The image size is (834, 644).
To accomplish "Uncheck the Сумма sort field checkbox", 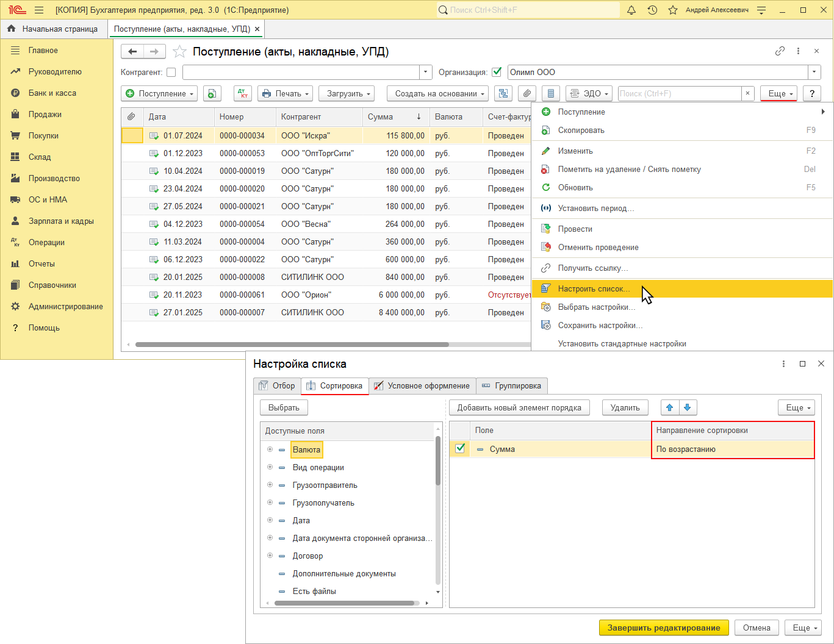I will 460,449.
